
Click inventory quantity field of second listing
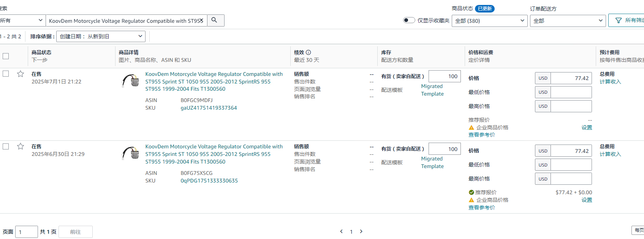tap(445, 149)
